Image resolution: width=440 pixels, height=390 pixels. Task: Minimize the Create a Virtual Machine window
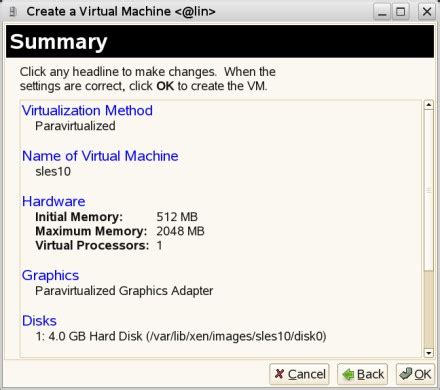[382, 12]
